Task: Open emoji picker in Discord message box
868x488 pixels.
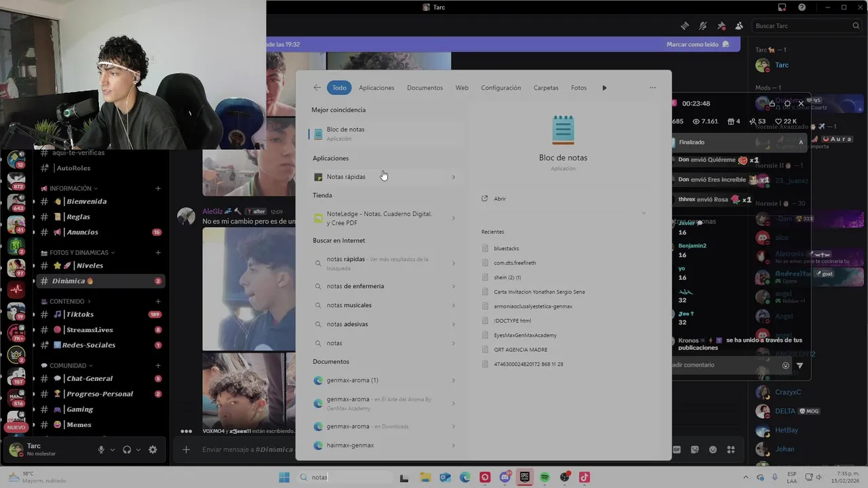Action: pos(713,449)
